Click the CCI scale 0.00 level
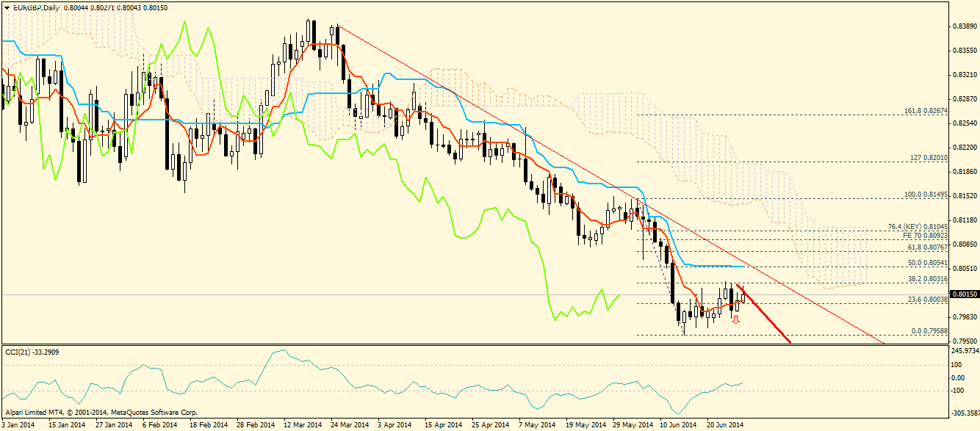Image resolution: width=980 pixels, height=431 pixels. 959,377
